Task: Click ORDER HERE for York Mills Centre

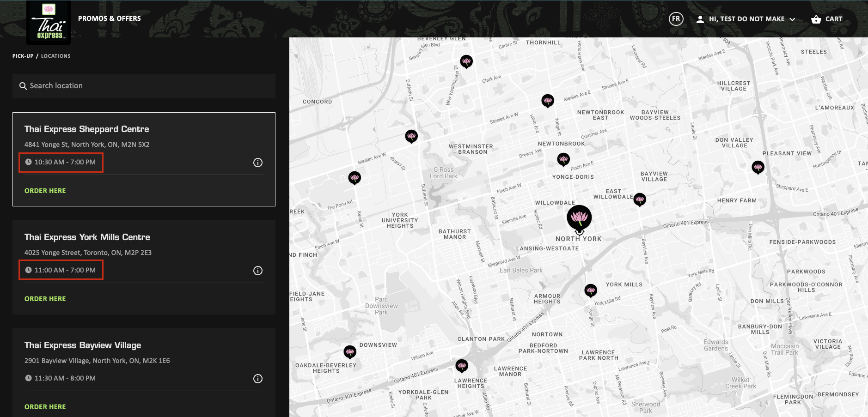Action: click(x=45, y=298)
